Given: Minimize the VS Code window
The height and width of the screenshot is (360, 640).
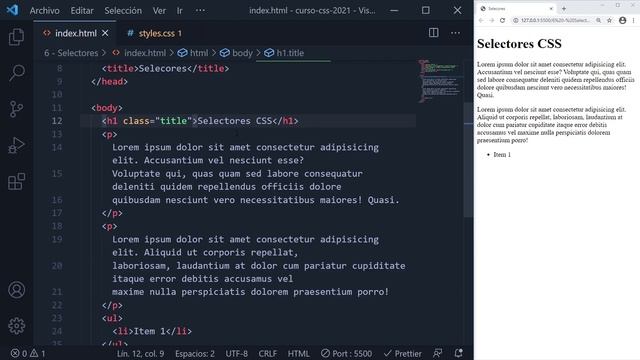Looking at the screenshot, I should point(394,11).
